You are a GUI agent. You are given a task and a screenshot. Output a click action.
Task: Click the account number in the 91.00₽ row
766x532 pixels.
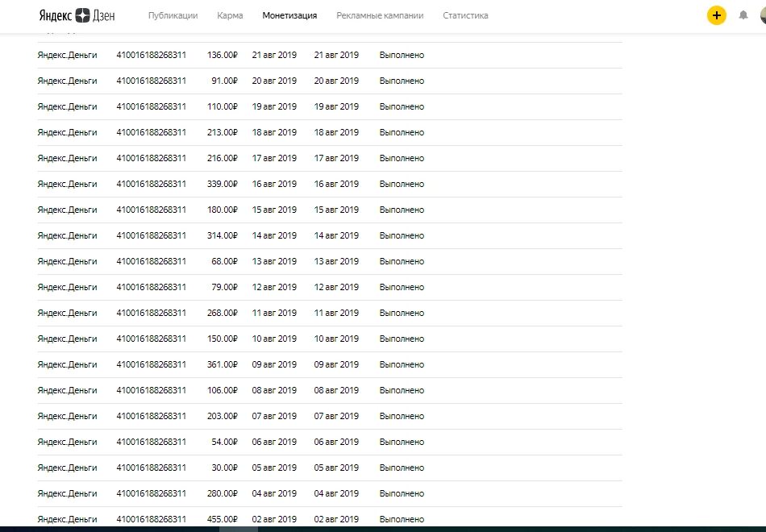point(152,81)
